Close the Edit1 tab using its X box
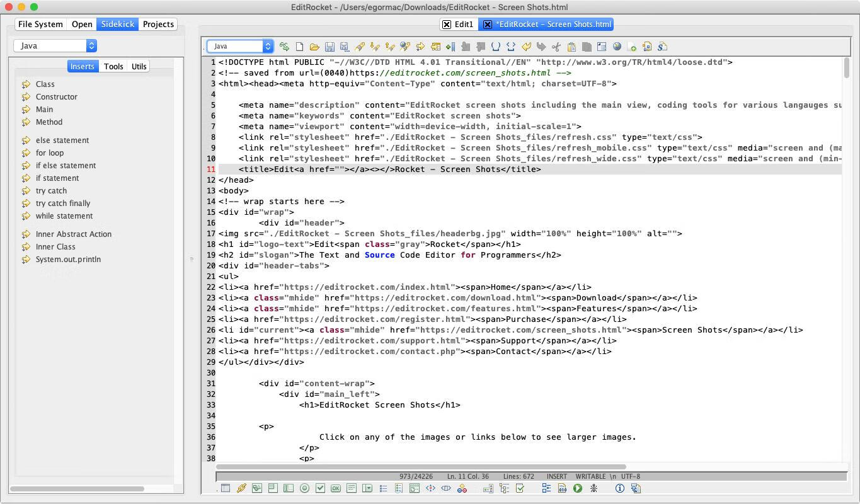This screenshot has height=504, width=860. [447, 25]
